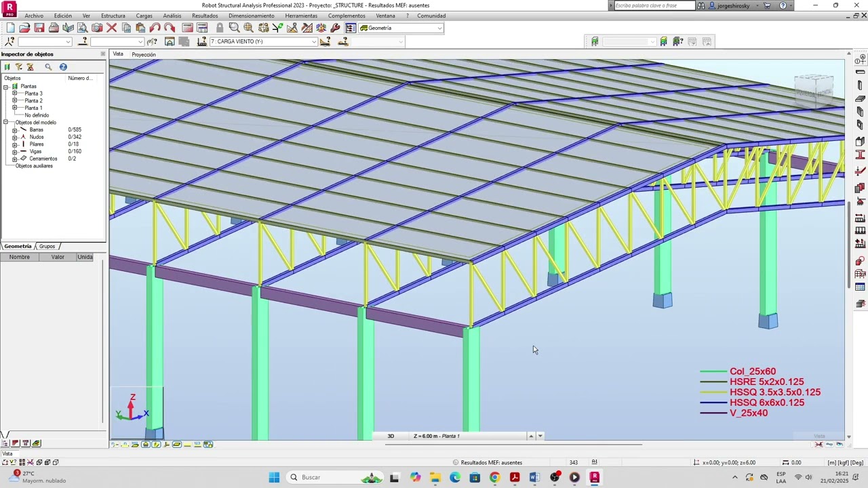The height and width of the screenshot is (488, 868).
Task: Click the 3D view mode button
Action: 391,436
